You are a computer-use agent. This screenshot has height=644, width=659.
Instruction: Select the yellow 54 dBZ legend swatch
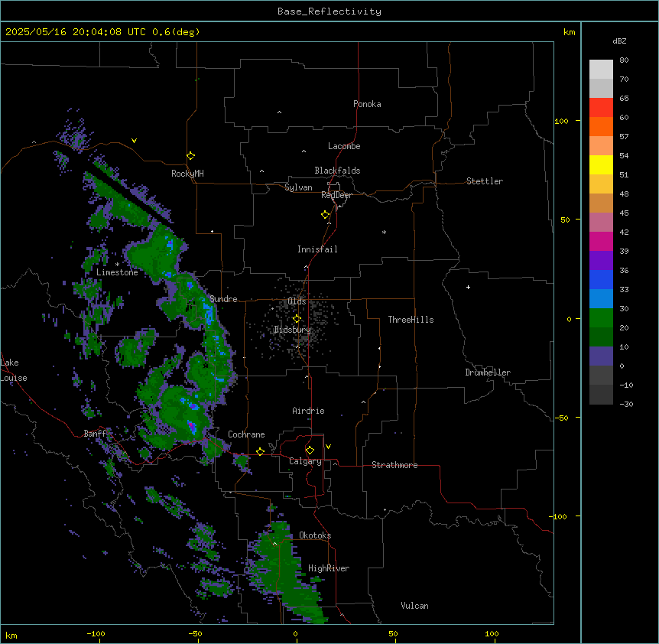[601, 164]
